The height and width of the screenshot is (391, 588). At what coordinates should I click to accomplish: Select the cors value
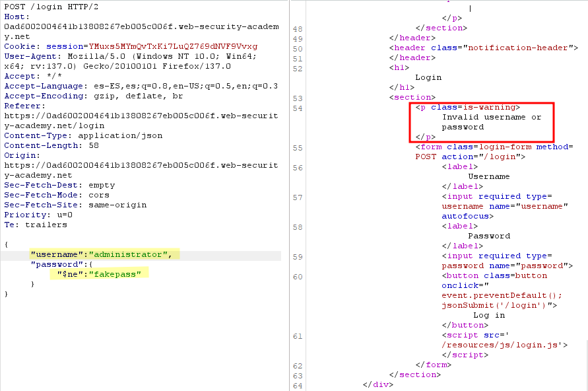[99, 195]
